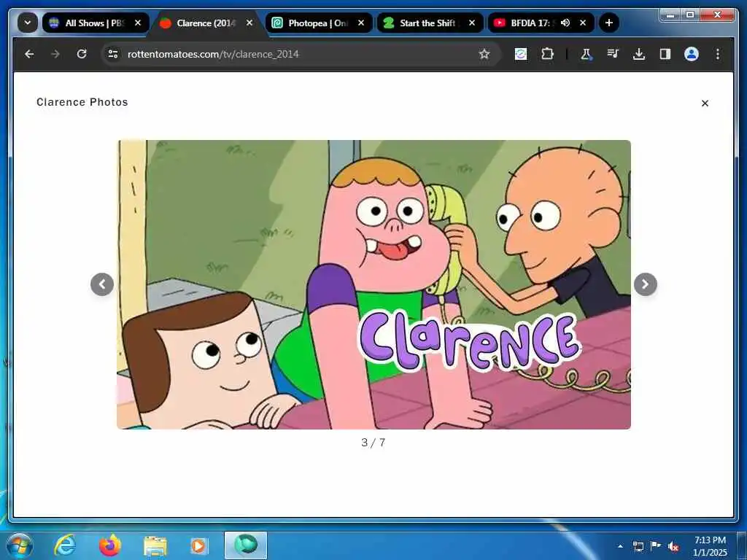Close the Start the Shift tab
Viewport: 747px width, 560px height.
(x=472, y=23)
